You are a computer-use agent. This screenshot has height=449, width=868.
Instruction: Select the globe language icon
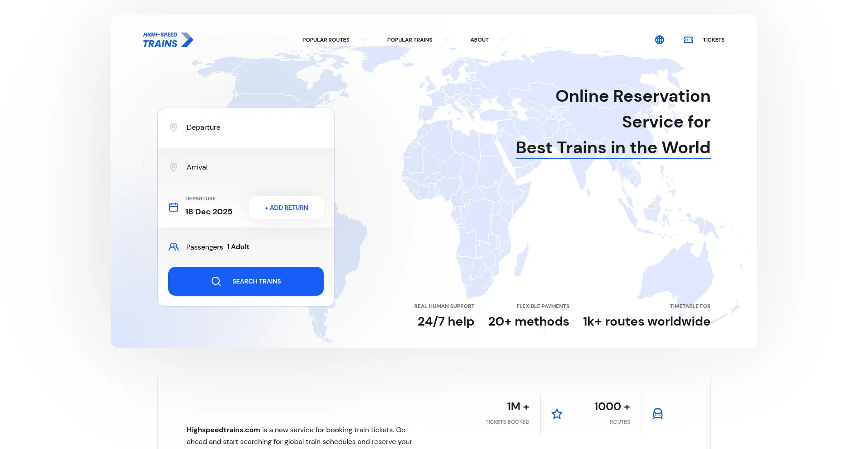(660, 40)
